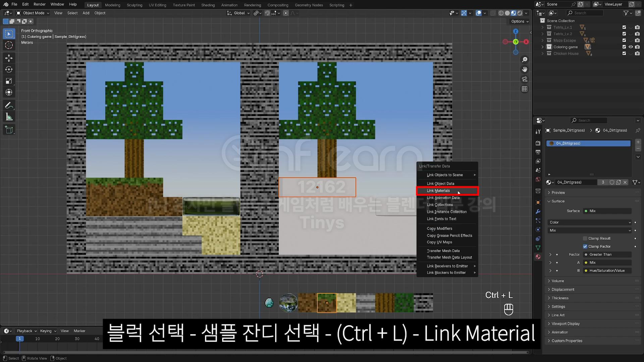Open the Render properties tab
Screen dimensions: 644x362
538,143
